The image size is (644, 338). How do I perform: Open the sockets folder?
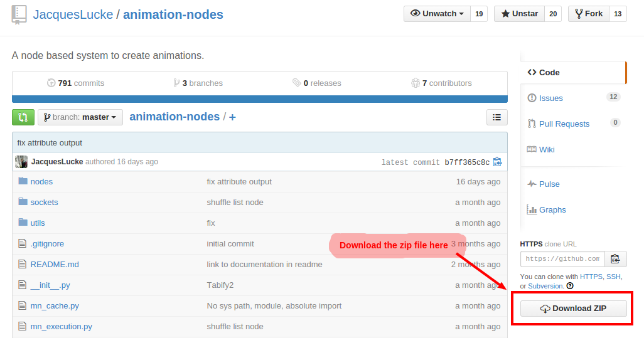pos(45,203)
